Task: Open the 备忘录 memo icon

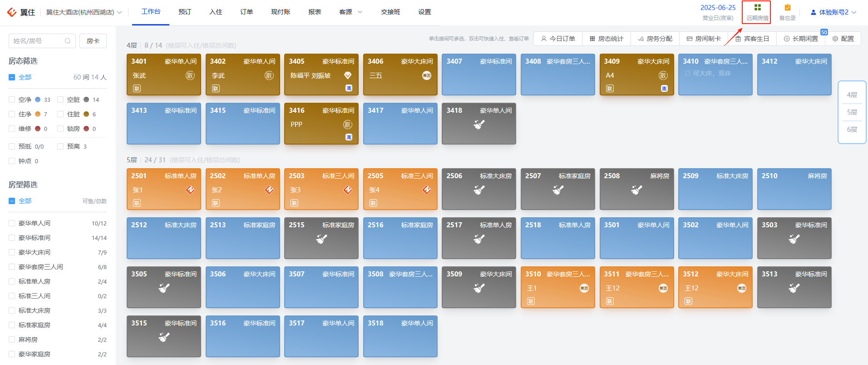Action: click(787, 8)
